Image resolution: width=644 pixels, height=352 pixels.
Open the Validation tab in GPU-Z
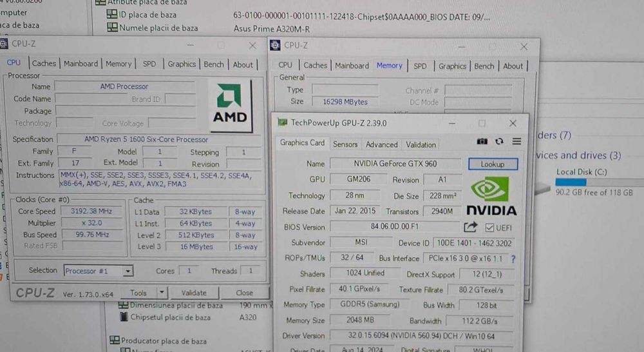pyautogui.click(x=421, y=145)
